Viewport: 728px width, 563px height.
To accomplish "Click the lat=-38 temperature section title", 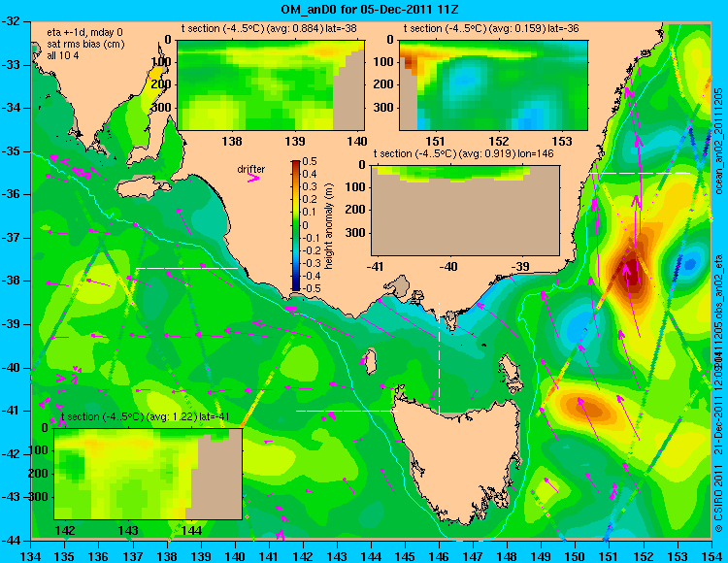I will click(269, 28).
